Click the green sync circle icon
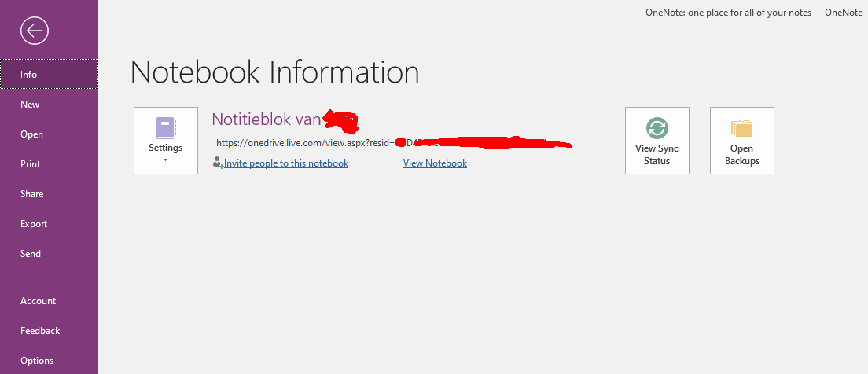The image size is (868, 374). pos(657,128)
